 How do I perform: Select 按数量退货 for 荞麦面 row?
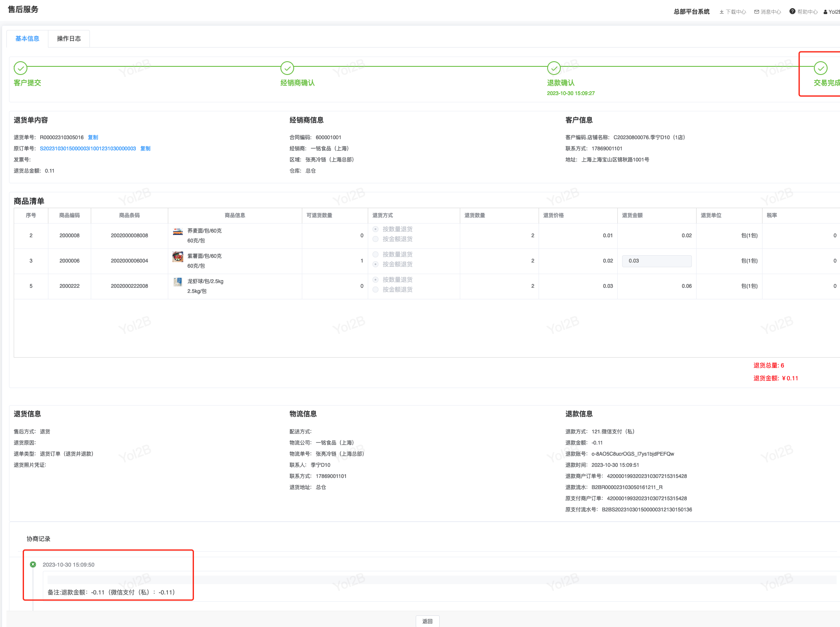pos(375,229)
